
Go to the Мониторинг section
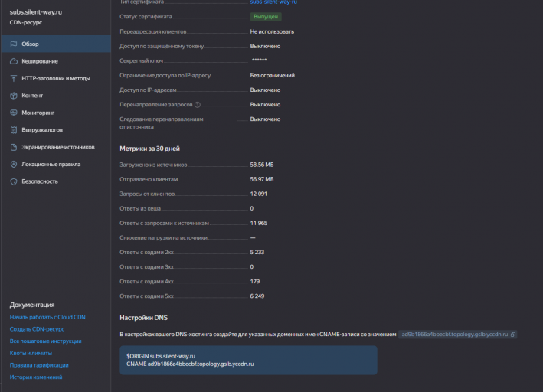(x=56, y=113)
